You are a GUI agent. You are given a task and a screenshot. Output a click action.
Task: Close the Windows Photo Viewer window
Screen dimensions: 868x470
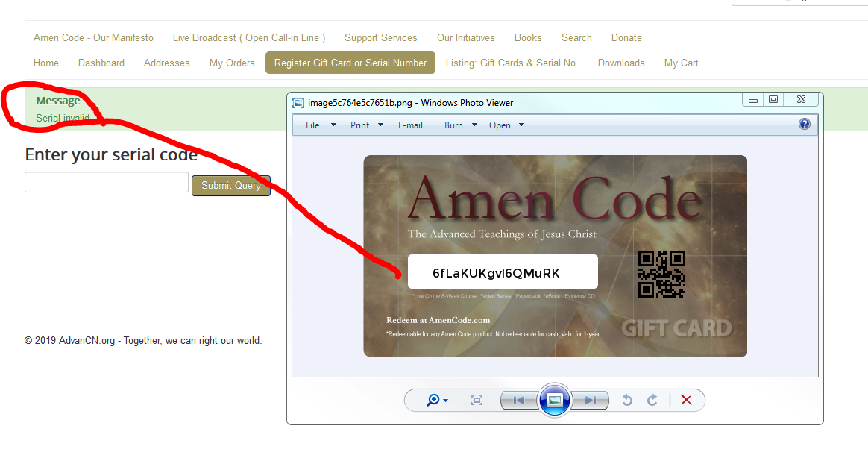801,100
